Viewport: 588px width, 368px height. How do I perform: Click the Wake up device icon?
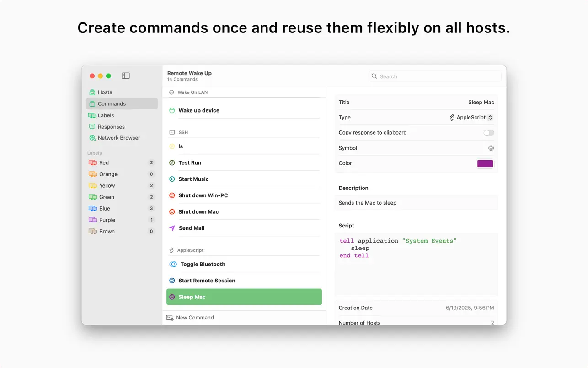tap(172, 110)
